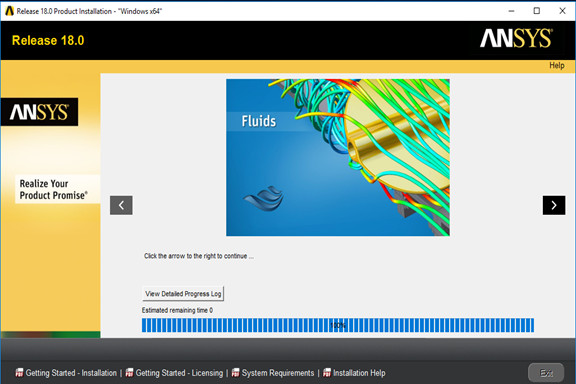
Task: Click the 'Estimated remaining time 0' text
Action: pyautogui.click(x=177, y=310)
